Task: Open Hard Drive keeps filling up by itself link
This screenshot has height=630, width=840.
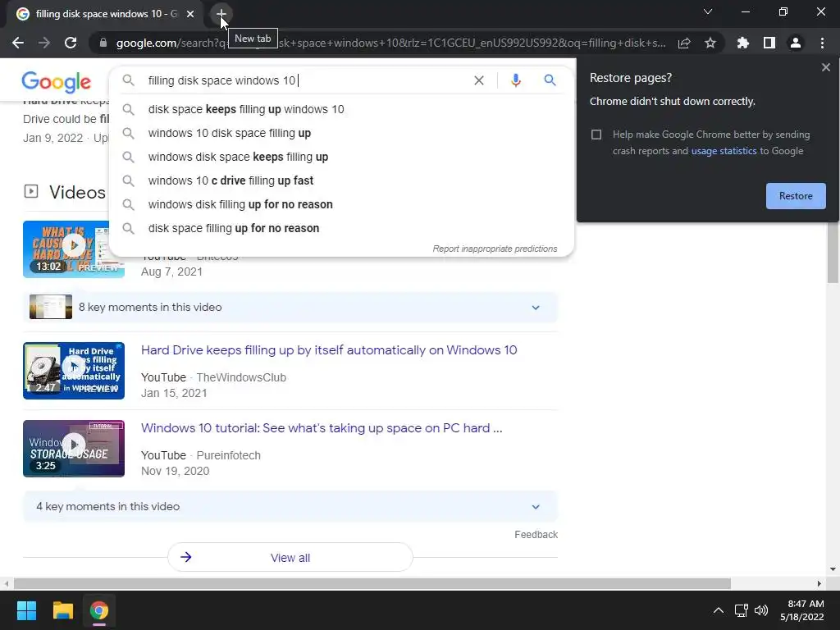Action: point(329,350)
